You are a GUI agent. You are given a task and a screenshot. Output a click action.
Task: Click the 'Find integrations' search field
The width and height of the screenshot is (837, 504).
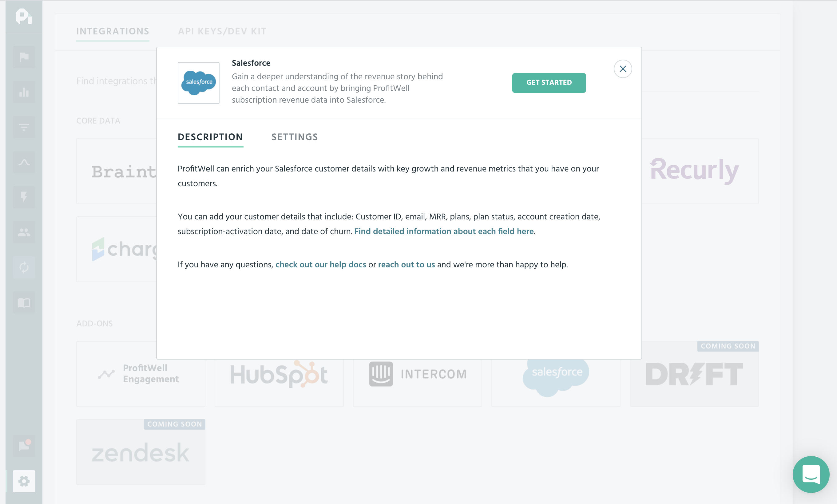(117, 81)
